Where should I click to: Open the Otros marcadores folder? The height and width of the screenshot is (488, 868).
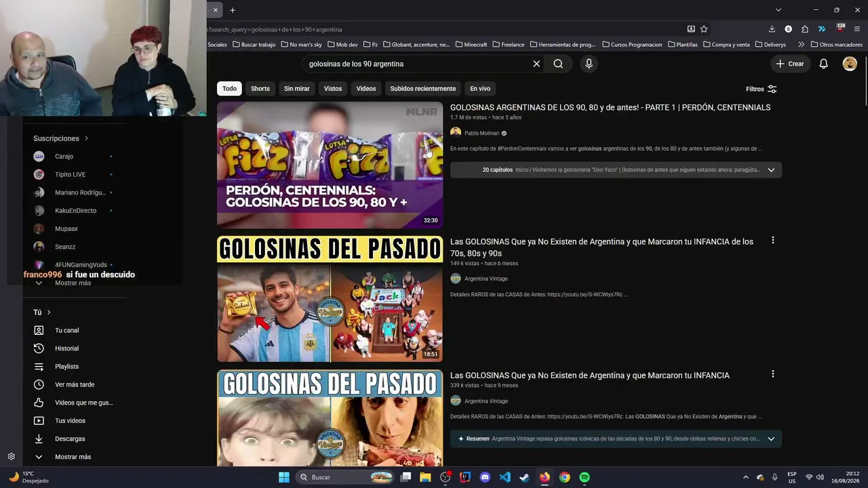point(837,45)
